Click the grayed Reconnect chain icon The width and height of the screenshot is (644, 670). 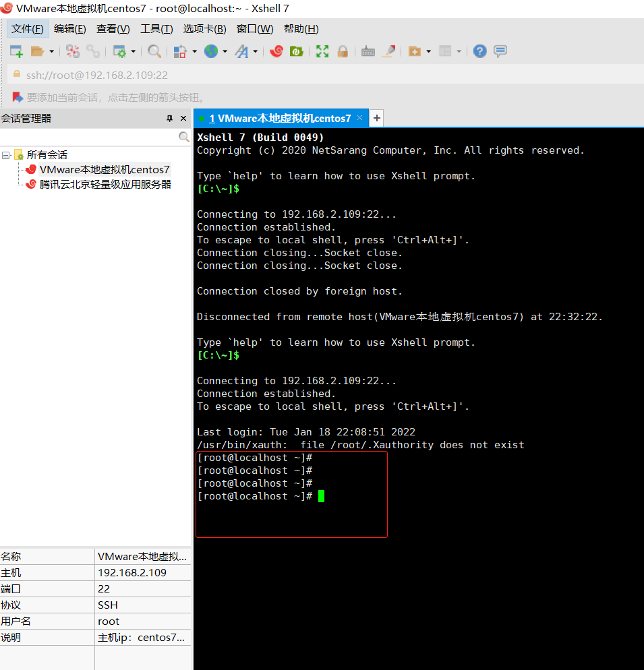tap(93, 51)
